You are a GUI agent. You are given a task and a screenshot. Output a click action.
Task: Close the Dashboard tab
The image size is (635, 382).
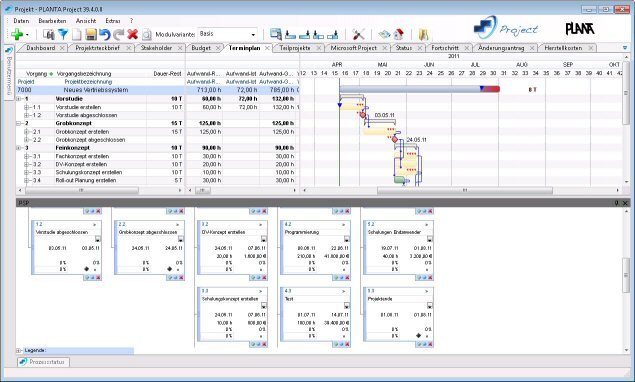click(62, 48)
